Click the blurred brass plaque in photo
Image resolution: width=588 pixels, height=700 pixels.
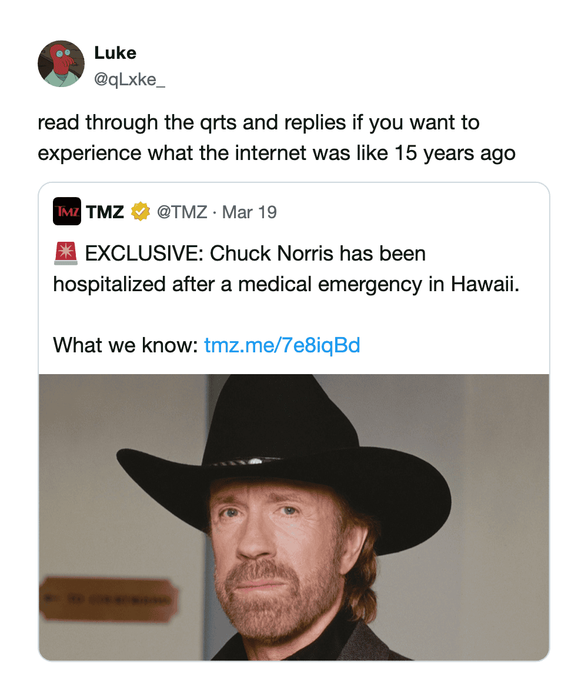point(109,600)
